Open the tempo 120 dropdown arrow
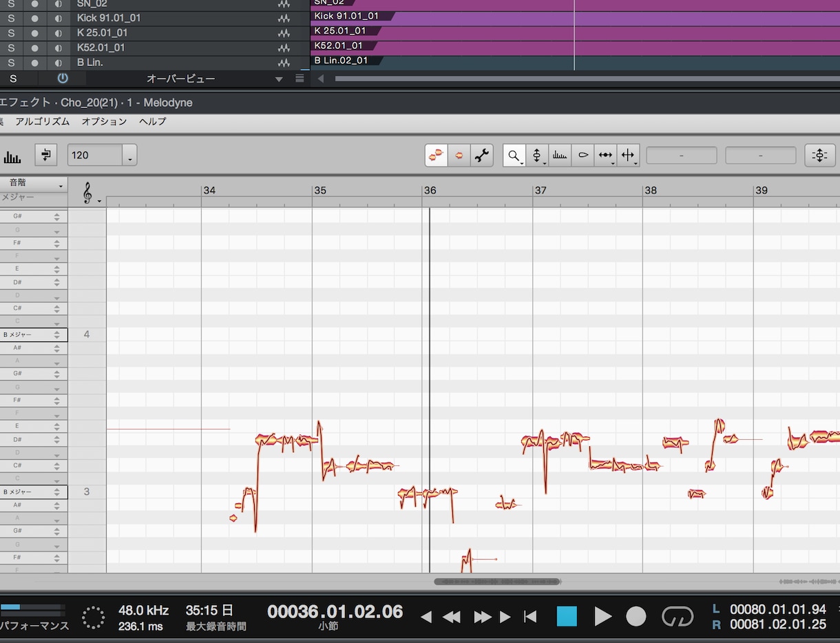The width and height of the screenshot is (840, 643). (x=130, y=156)
